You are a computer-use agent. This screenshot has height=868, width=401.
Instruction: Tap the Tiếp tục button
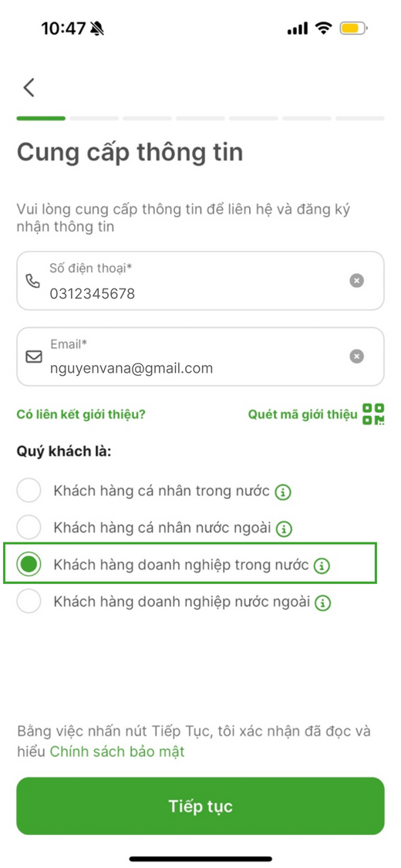(200, 806)
